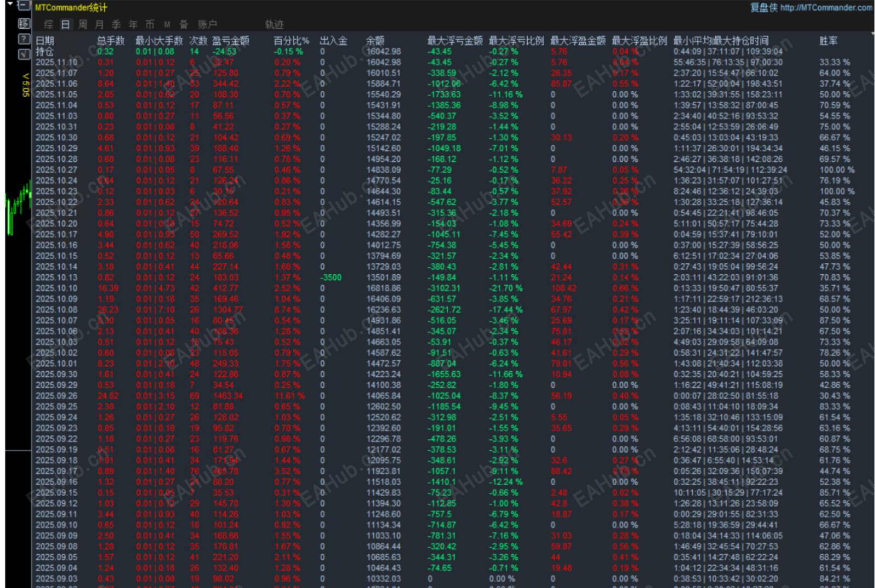875x588 pixels.
Task: Select the 日 daily tab
Action: coord(66,25)
